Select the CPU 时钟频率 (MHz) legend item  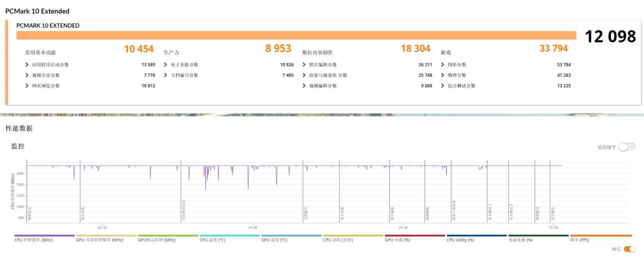(x=34, y=240)
